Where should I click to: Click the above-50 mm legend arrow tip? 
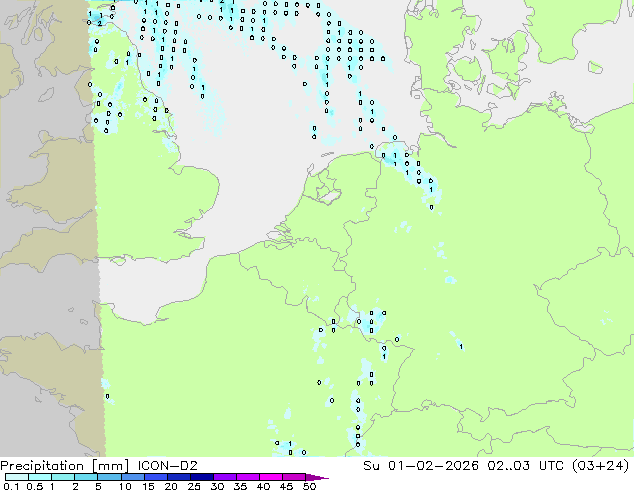317,477
